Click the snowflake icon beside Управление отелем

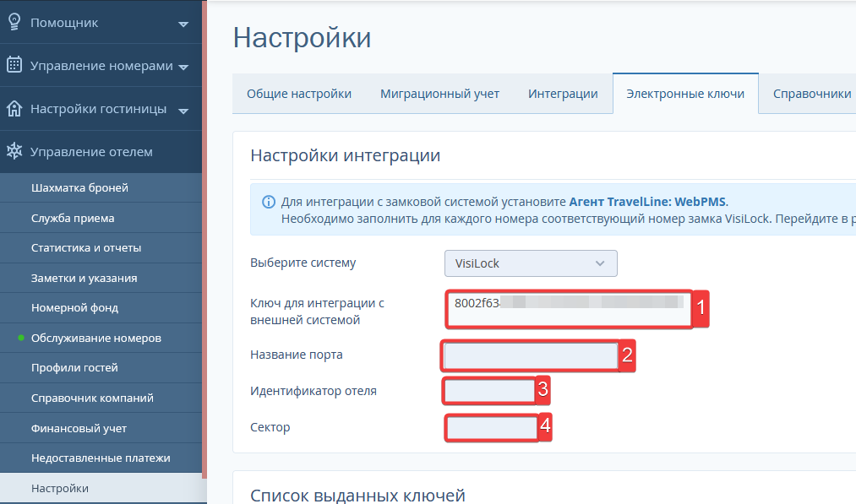14,151
